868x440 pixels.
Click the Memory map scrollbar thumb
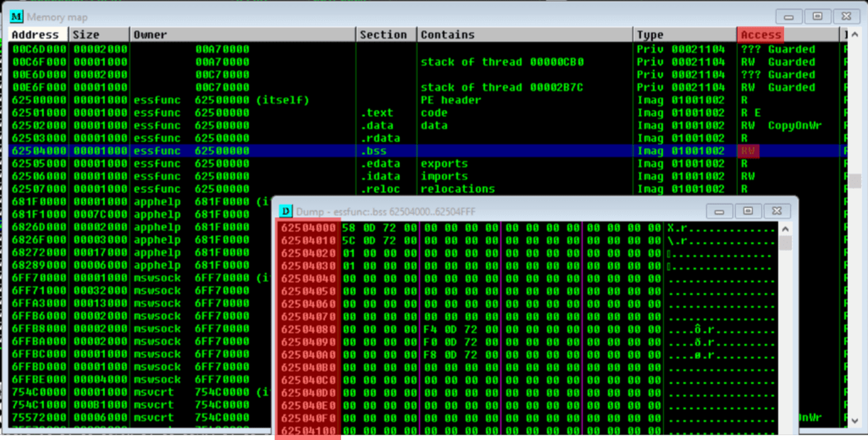point(854,181)
